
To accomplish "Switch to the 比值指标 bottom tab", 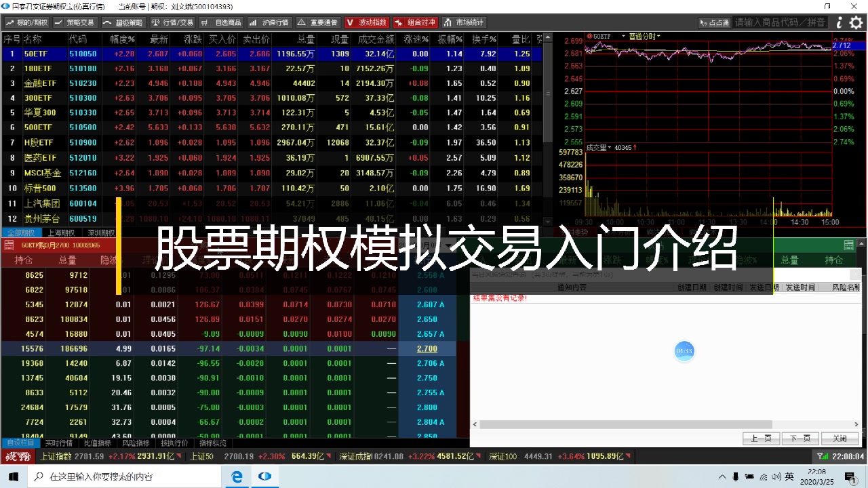I will coord(97,443).
